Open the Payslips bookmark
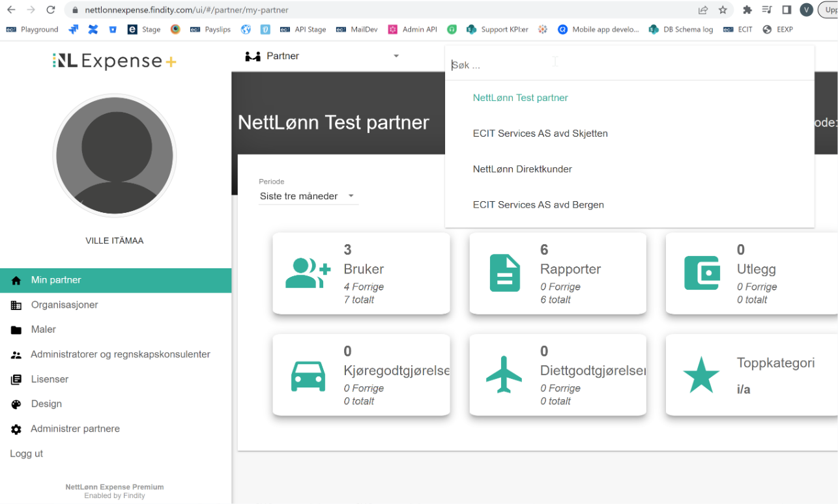The width and height of the screenshot is (838, 504). tap(210, 29)
